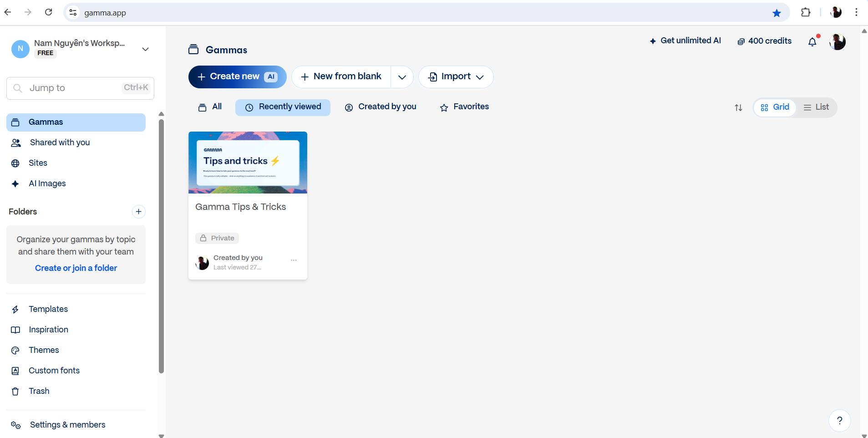
Task: Open more options on Gamma Tips card
Action: point(294,260)
